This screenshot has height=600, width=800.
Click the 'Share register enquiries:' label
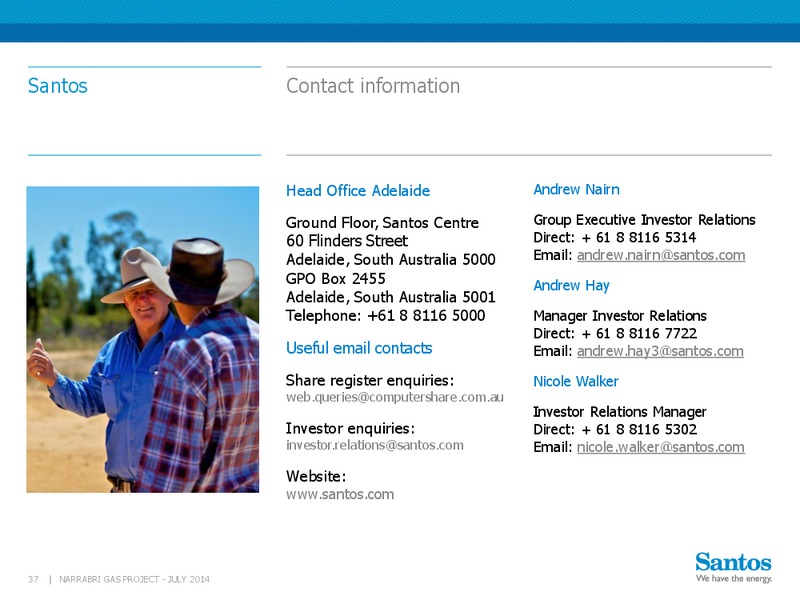pyautogui.click(x=369, y=381)
